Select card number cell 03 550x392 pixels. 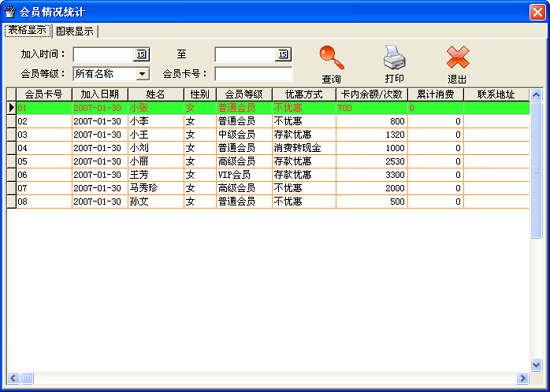click(44, 135)
